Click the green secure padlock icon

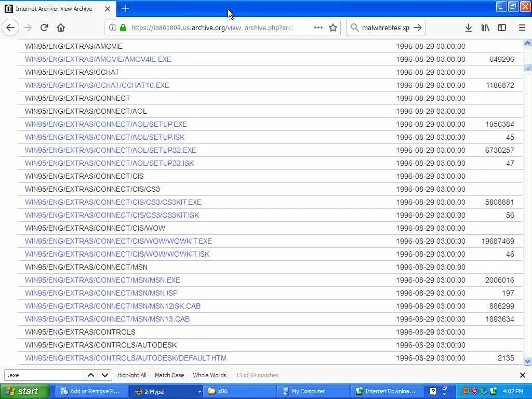pos(123,28)
